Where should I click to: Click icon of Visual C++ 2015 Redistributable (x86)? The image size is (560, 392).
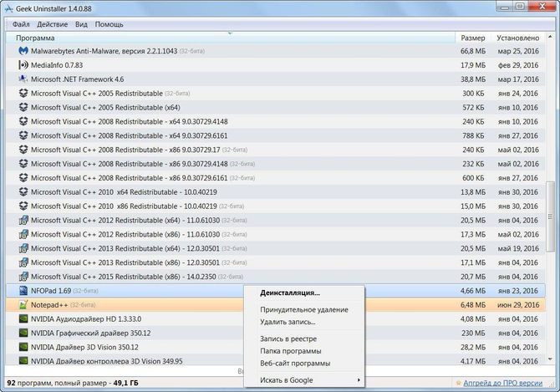pos(23,277)
